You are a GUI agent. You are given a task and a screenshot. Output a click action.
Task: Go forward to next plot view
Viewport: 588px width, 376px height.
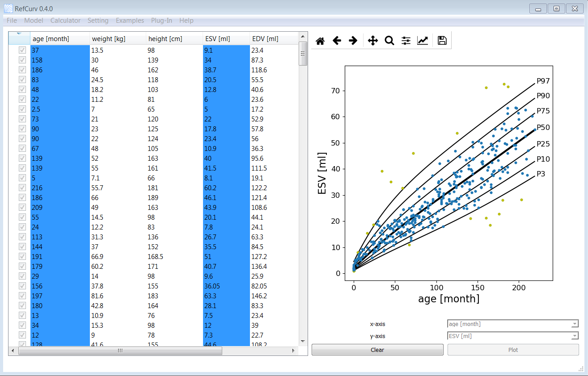[x=353, y=41]
